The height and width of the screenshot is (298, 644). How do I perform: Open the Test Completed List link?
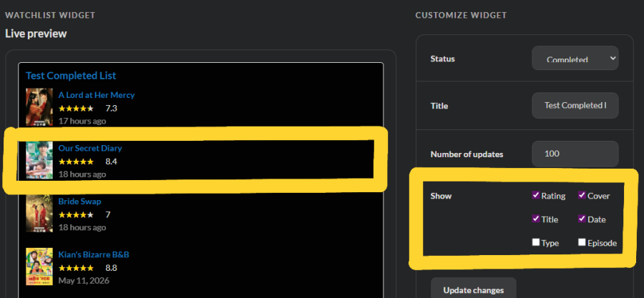(71, 76)
